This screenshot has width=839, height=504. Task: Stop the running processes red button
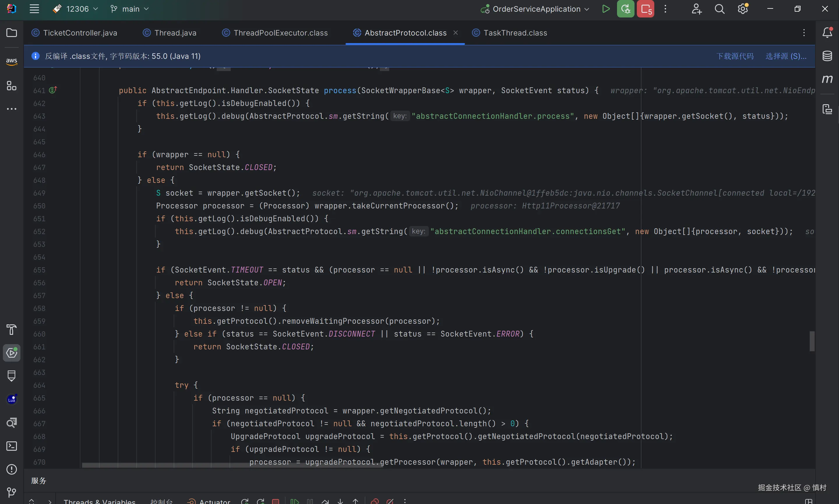pyautogui.click(x=645, y=9)
